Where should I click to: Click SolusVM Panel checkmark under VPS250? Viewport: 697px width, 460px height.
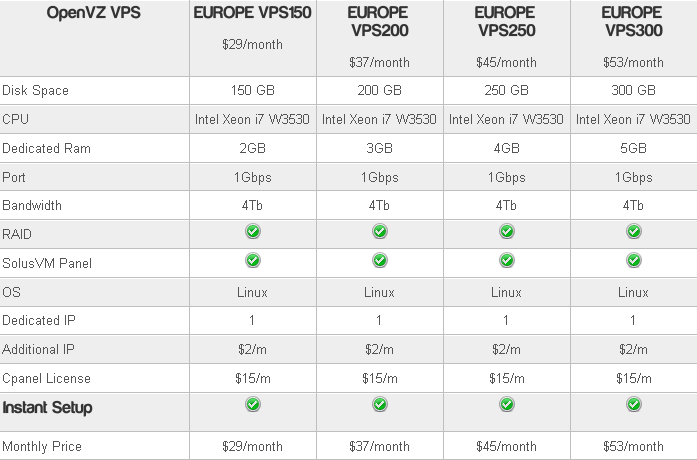(507, 260)
